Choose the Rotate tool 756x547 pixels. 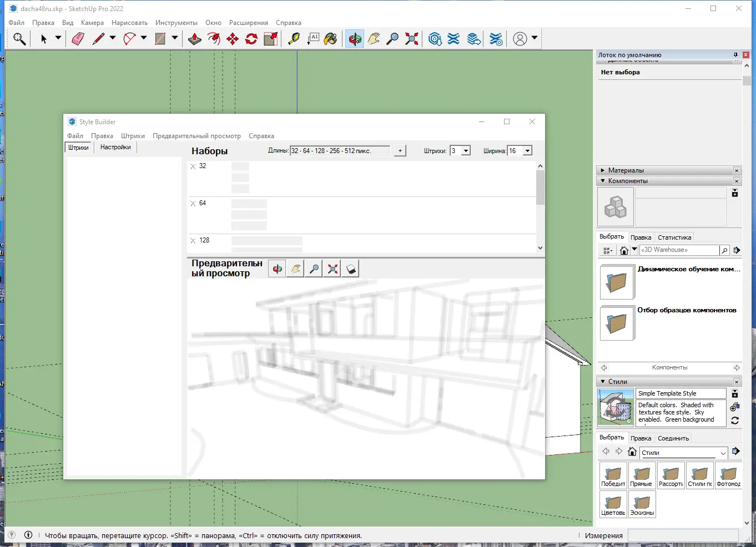[251, 39]
